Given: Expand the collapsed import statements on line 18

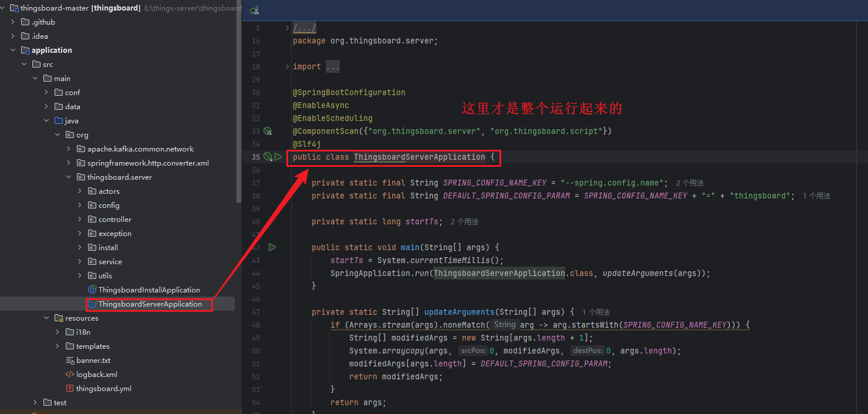Looking at the screenshot, I should point(286,66).
